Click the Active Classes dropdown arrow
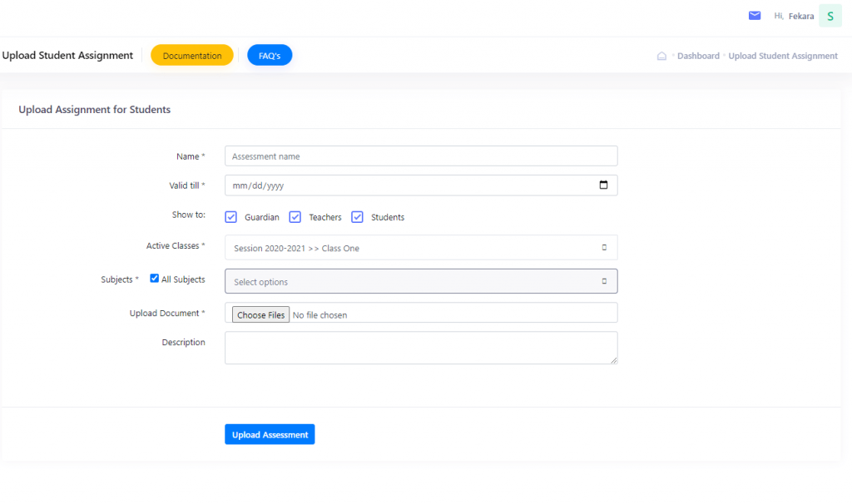The image size is (852, 504). 604,248
